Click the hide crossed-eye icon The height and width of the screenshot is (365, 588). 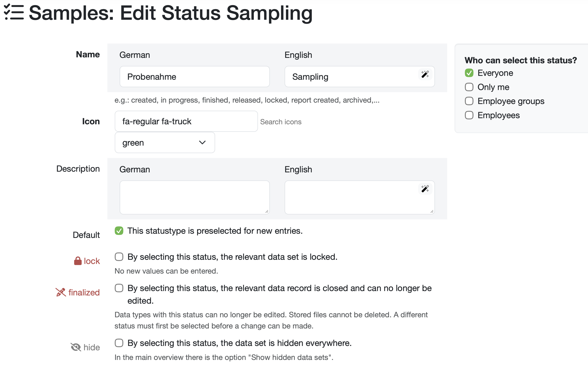[x=76, y=347]
